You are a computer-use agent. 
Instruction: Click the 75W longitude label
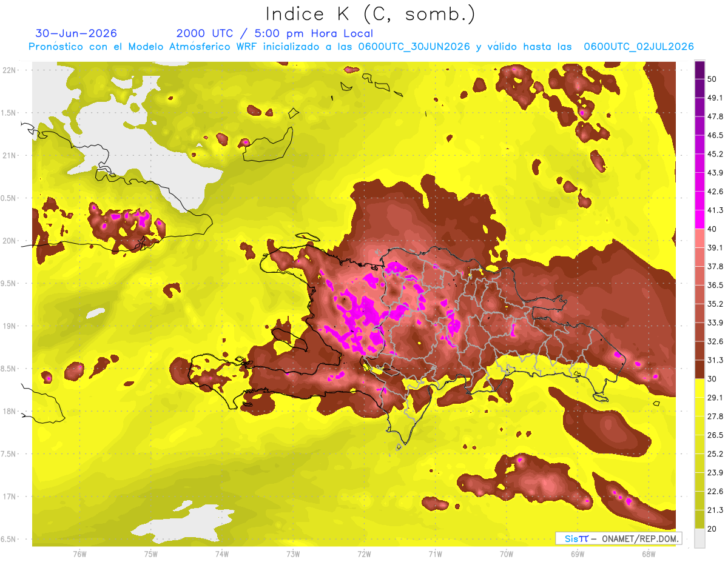pos(150,554)
